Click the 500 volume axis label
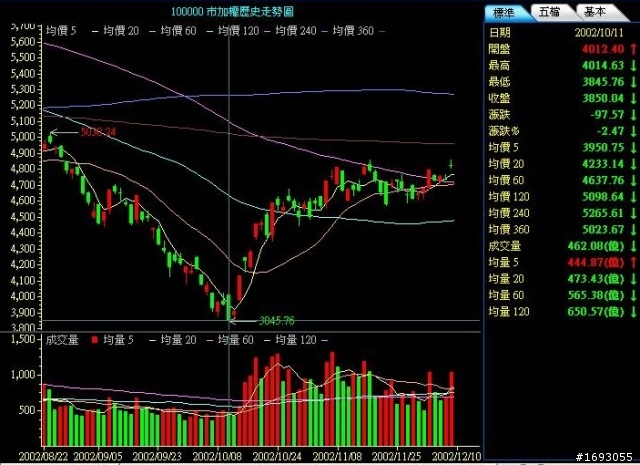 [x=27, y=410]
